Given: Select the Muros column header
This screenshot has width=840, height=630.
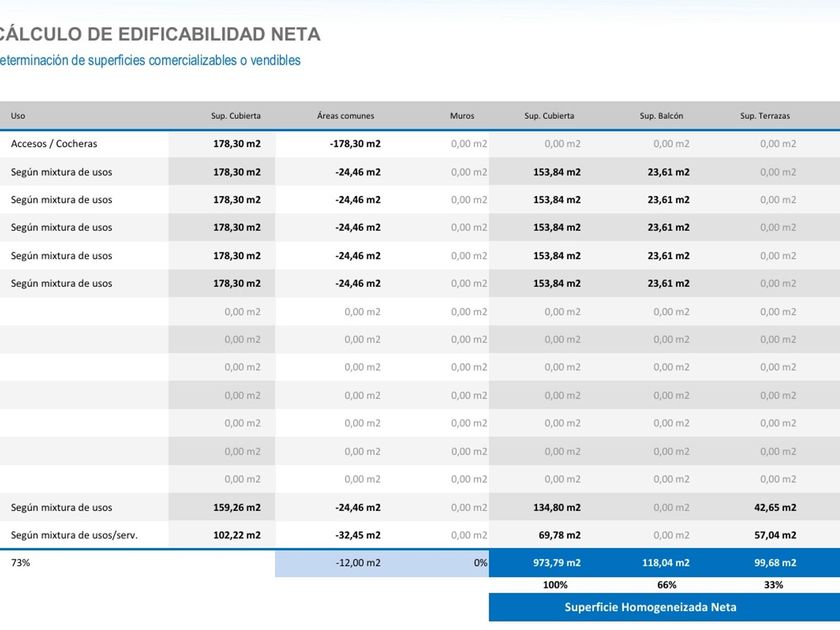Looking at the screenshot, I should click(462, 116).
